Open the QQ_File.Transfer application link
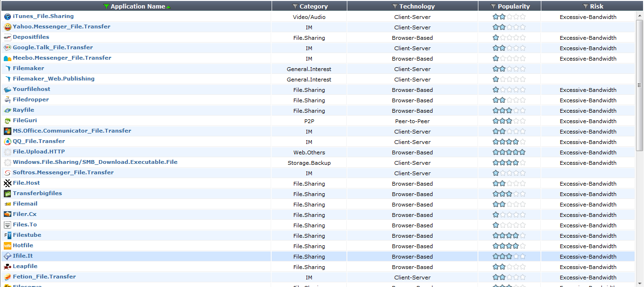644x287 pixels. (x=39, y=141)
